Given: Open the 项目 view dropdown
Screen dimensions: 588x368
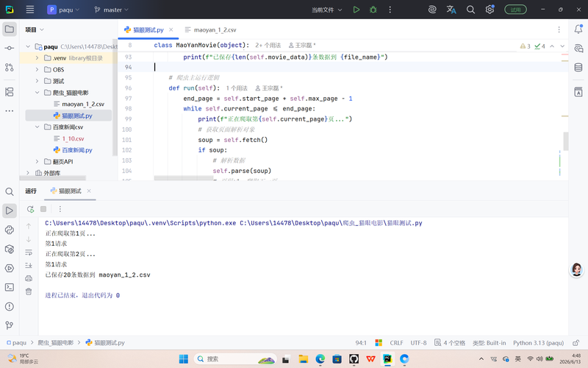Looking at the screenshot, I should click(35, 29).
